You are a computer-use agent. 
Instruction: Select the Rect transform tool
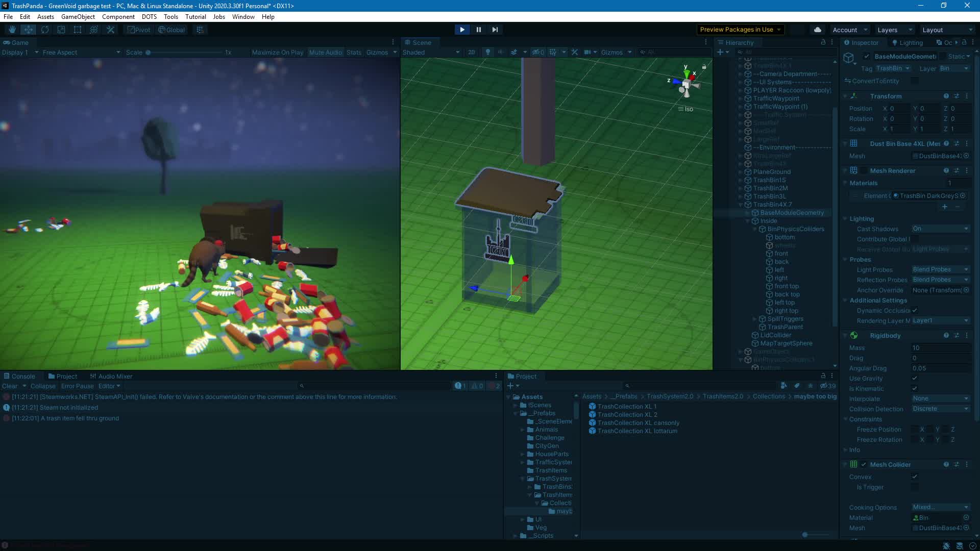(x=78, y=30)
